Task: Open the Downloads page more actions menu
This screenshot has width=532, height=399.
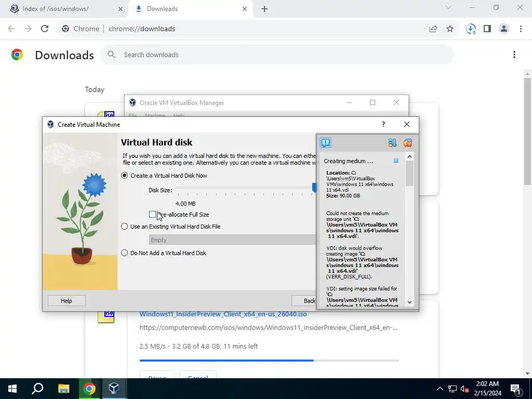Action: pyautogui.click(x=514, y=55)
